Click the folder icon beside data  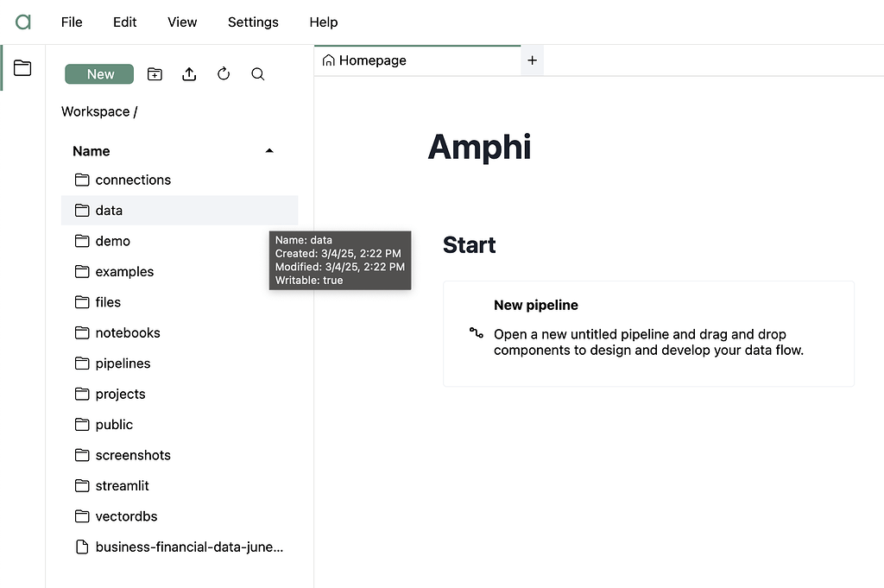click(82, 210)
